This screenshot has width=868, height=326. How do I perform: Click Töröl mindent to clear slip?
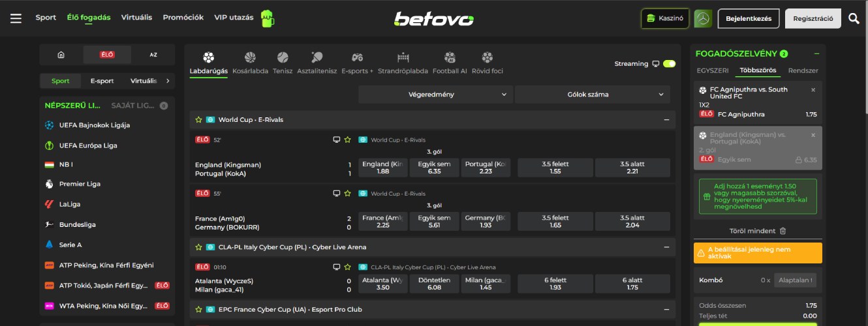(752, 231)
